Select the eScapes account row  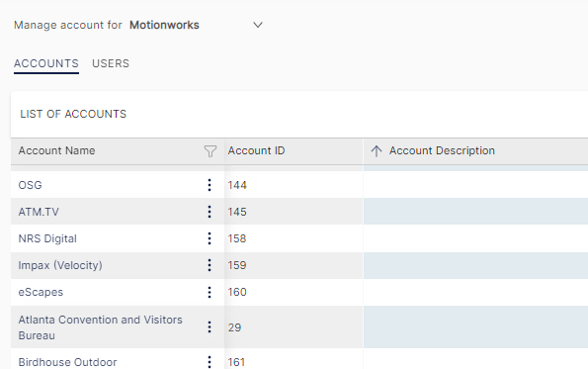click(299, 292)
